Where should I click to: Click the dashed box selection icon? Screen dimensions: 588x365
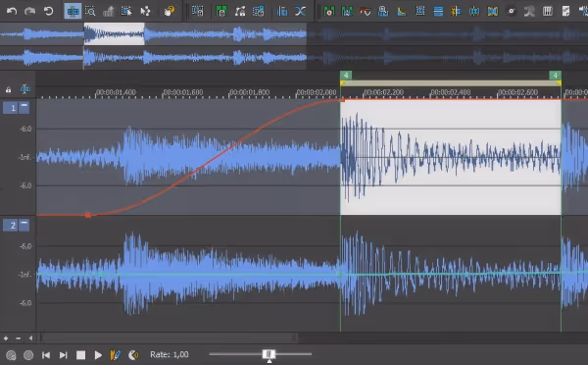tap(420, 11)
